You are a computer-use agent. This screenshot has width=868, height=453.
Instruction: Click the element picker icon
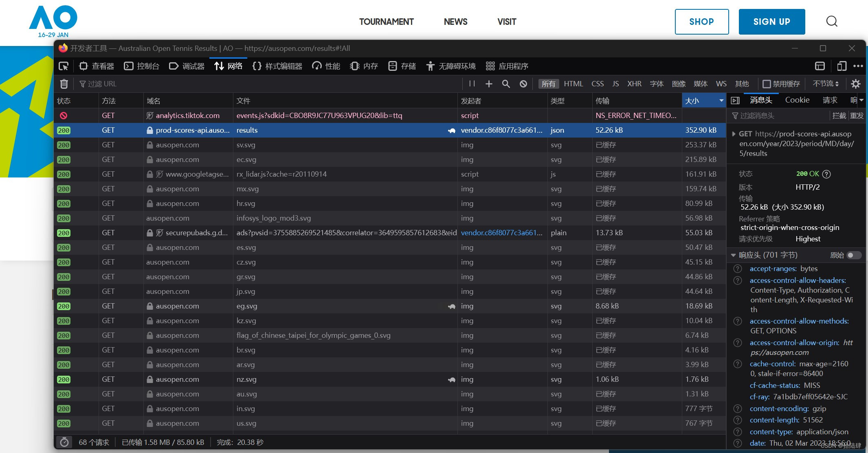click(64, 66)
